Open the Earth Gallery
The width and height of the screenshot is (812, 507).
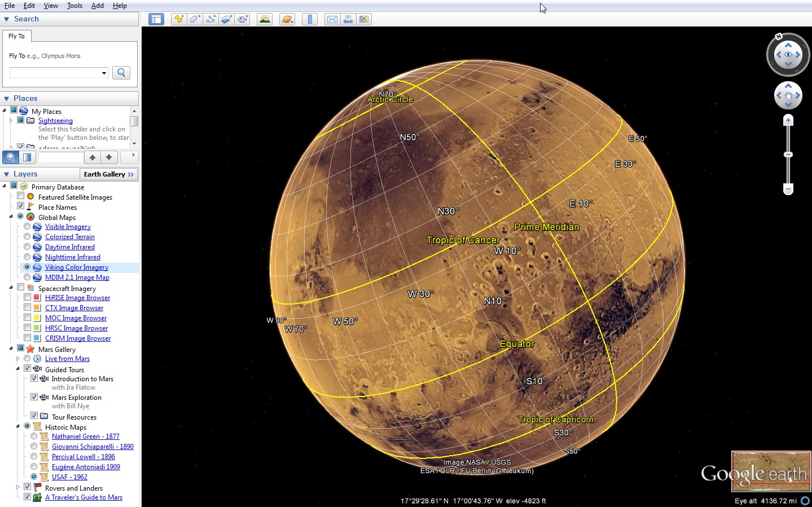(x=108, y=174)
